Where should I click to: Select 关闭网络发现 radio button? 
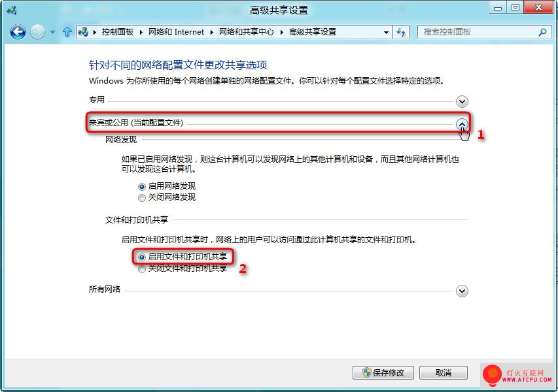click(142, 198)
